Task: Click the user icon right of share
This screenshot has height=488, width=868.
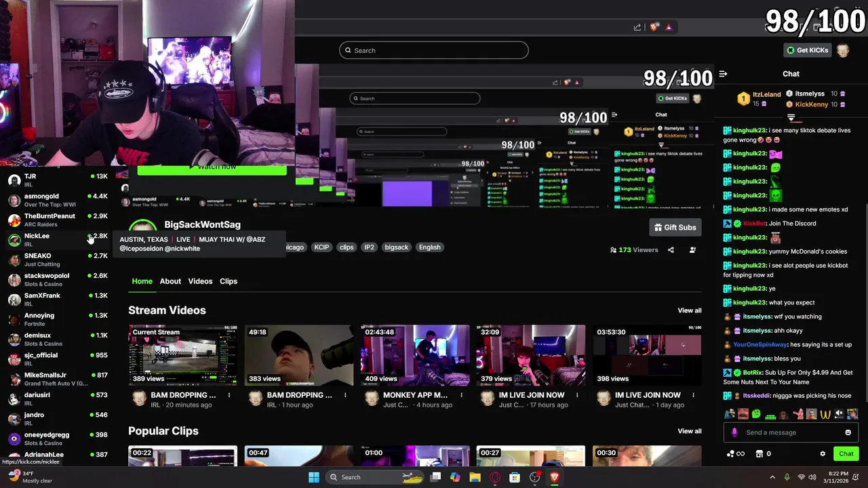Action: click(x=692, y=250)
